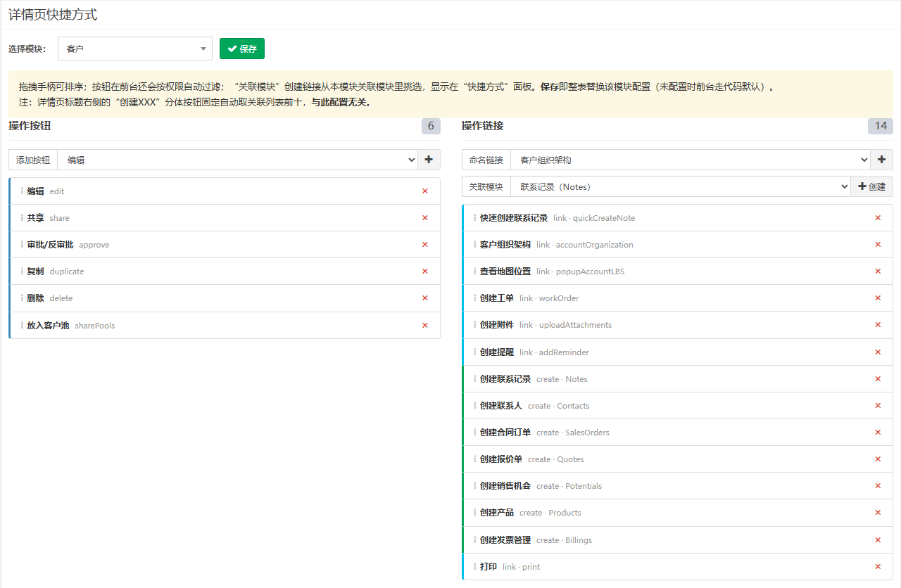Click the 操作链接 count badge showing 14
Screen dimensions: 901x588
pyautogui.click(x=881, y=126)
